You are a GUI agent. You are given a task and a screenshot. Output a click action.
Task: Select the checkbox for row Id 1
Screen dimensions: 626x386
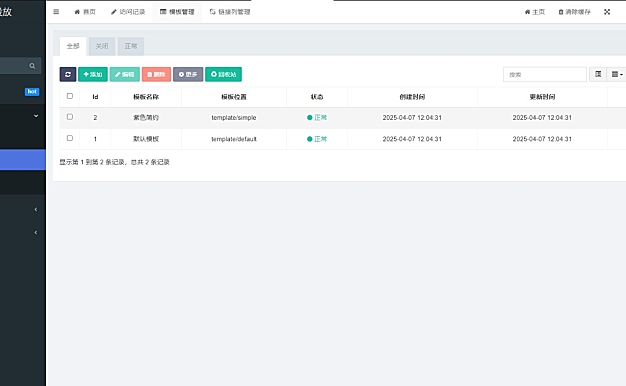click(70, 138)
